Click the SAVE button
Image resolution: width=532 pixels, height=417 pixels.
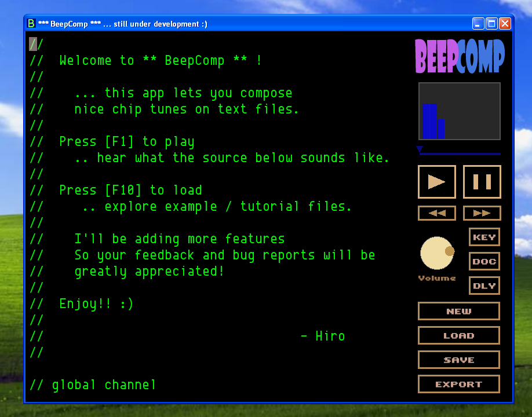(459, 360)
